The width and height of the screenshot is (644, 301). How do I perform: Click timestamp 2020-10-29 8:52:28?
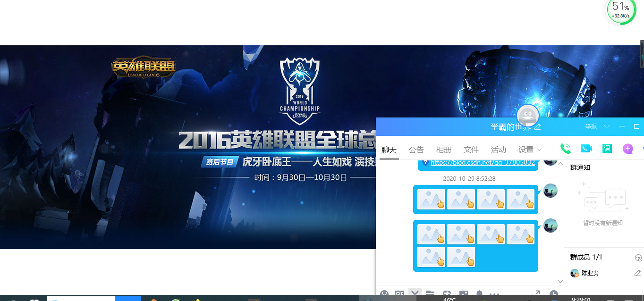click(x=469, y=179)
